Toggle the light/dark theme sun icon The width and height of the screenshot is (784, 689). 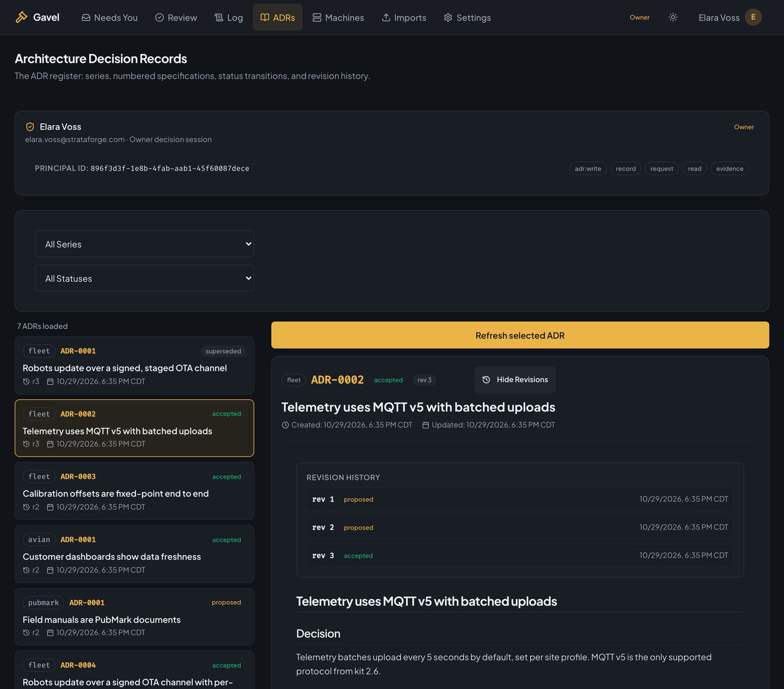pos(673,17)
